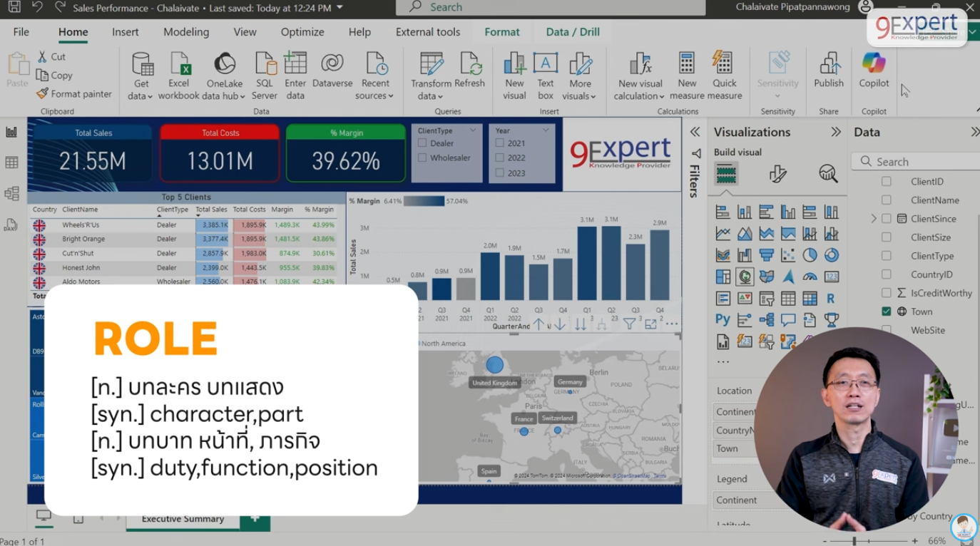Select the Executive Summary page tab
Viewport: 980px width, 546px height.
183,519
